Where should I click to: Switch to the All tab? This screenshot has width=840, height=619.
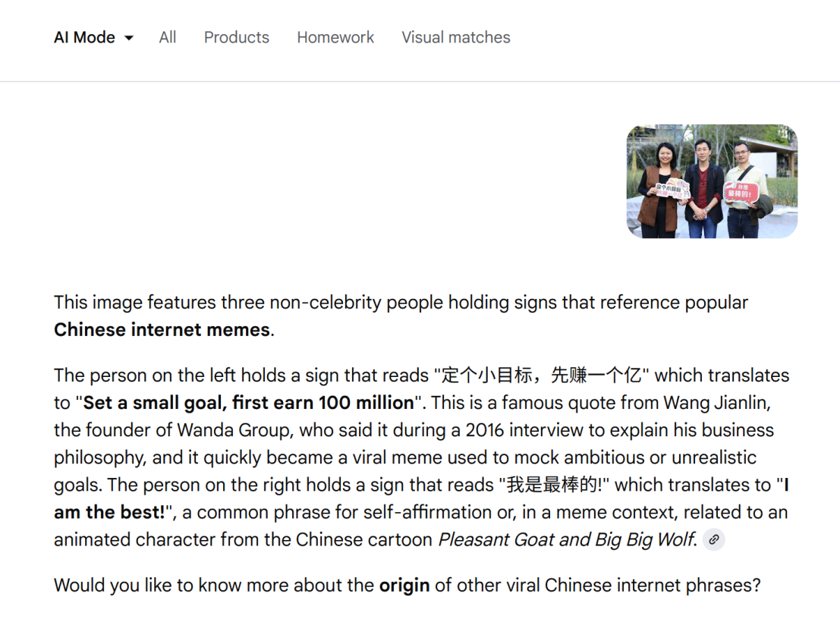168,37
